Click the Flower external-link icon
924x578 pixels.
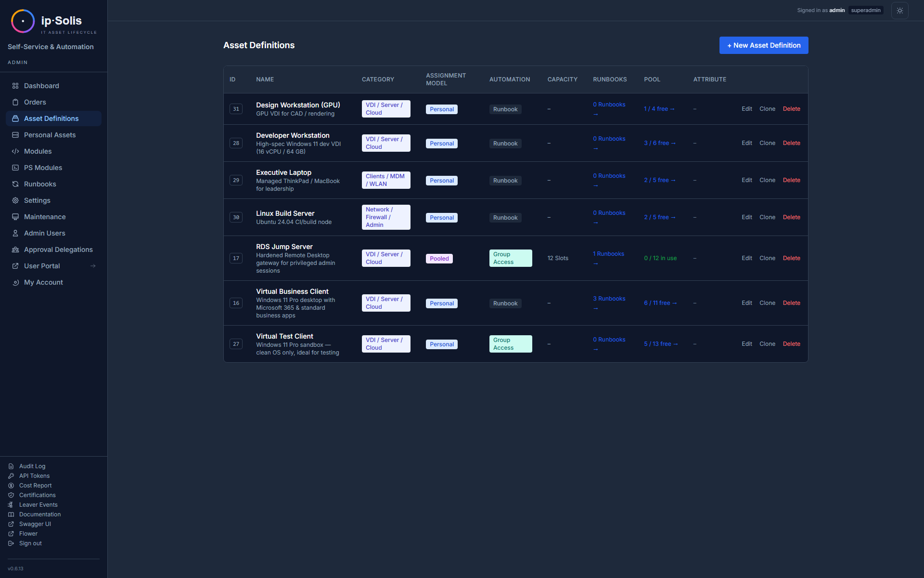pyautogui.click(x=11, y=534)
